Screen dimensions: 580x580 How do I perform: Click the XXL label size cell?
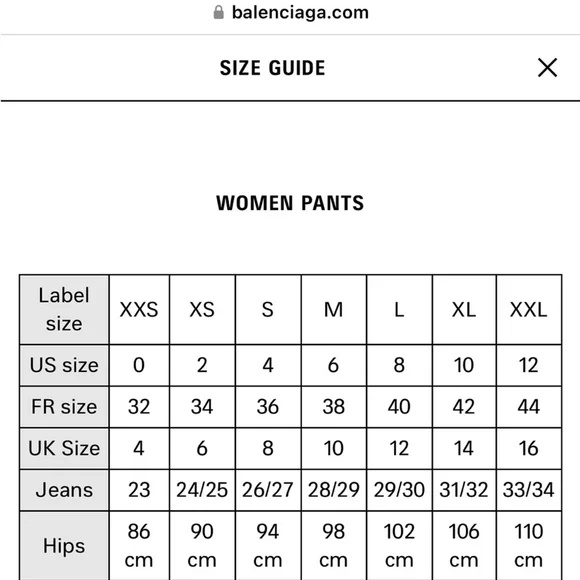529,310
